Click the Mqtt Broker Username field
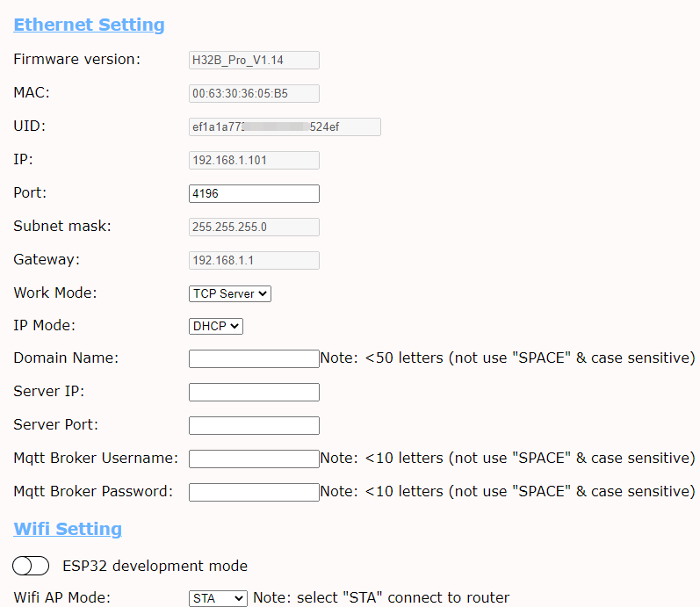700x607 pixels. [x=254, y=459]
